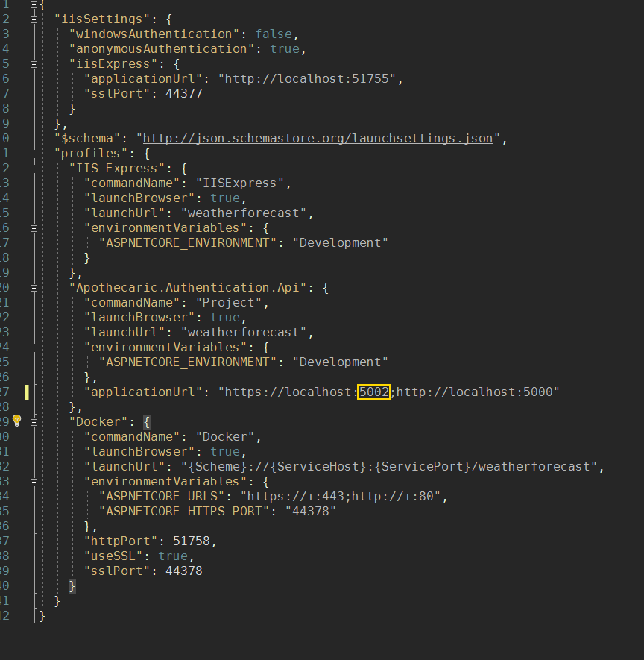This screenshot has height=660, width=644.
Task: Collapse IIS Express environmentVariables block
Action: coord(34,227)
